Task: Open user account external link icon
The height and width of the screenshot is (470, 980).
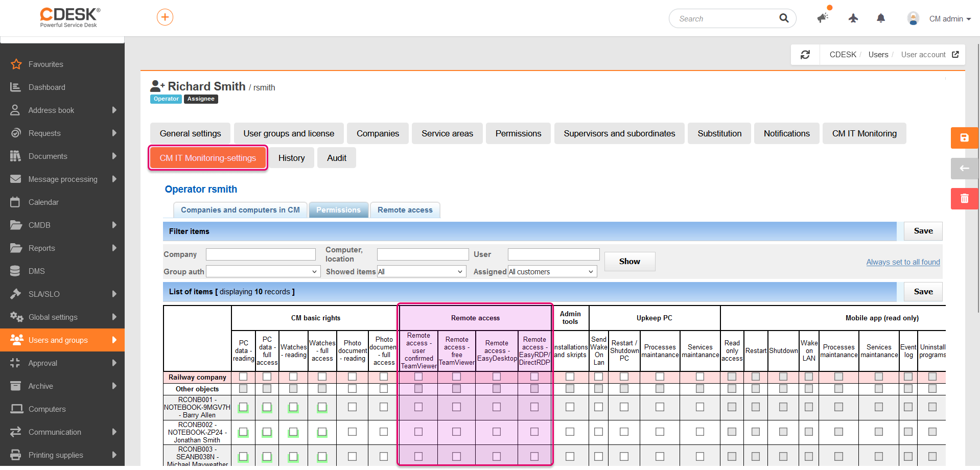Action: pos(955,55)
